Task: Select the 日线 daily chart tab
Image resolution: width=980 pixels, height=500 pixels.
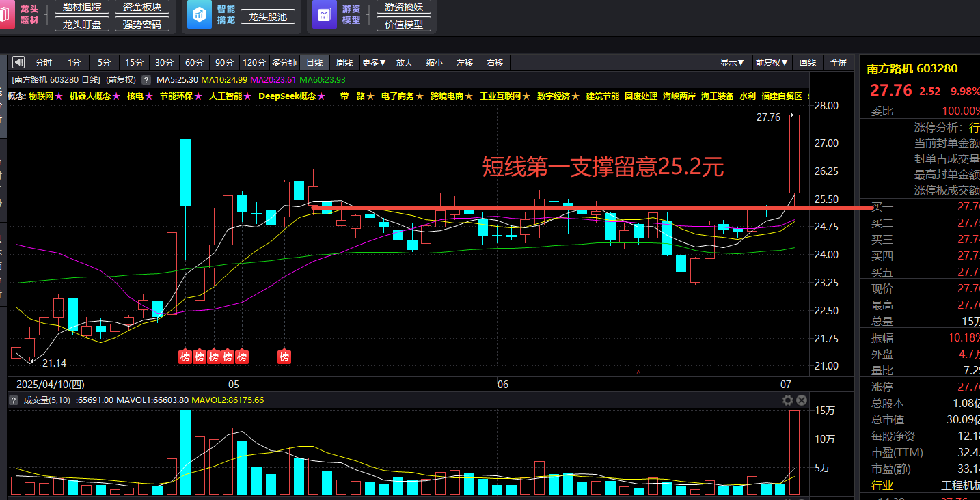Action: pyautogui.click(x=314, y=63)
